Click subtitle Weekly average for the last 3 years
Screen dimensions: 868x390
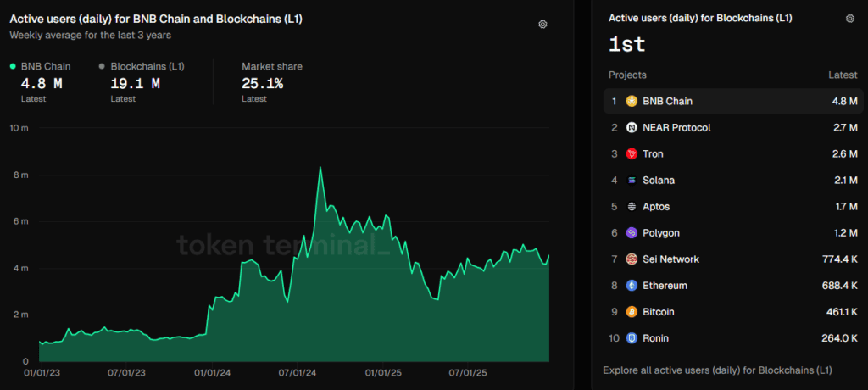(90, 35)
